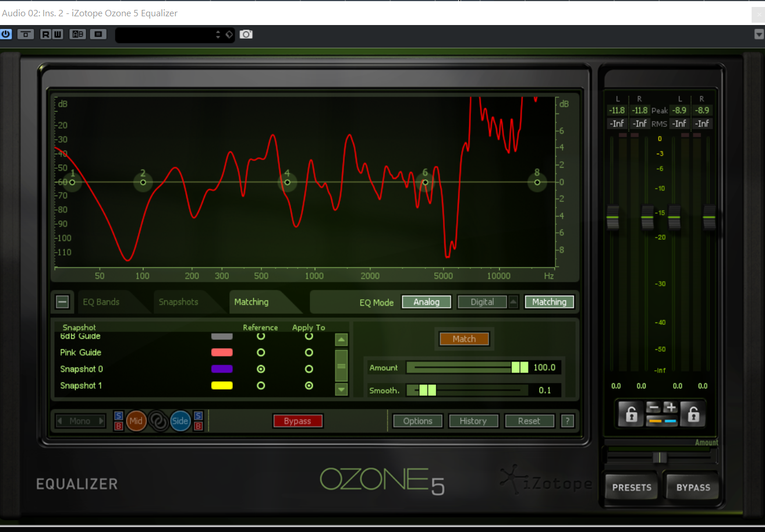Open the Snapshots tab
Image resolution: width=765 pixels, height=532 pixels.
point(178,302)
